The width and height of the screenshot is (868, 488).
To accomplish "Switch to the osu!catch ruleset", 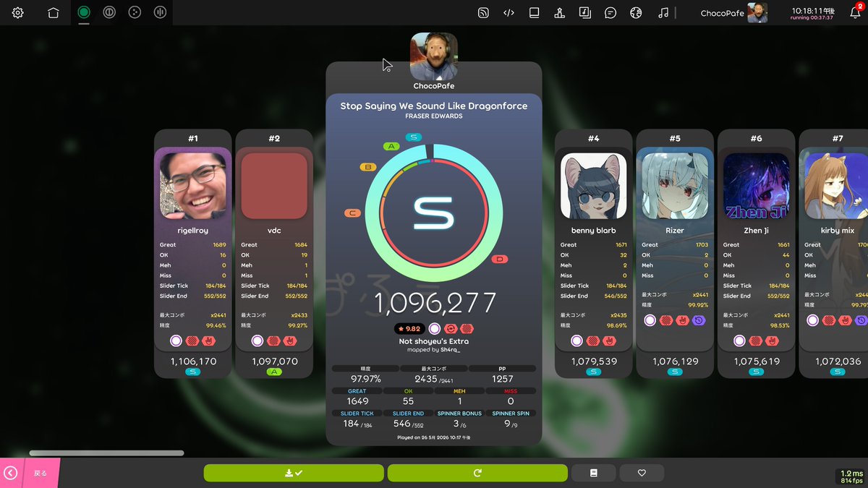I will point(134,12).
